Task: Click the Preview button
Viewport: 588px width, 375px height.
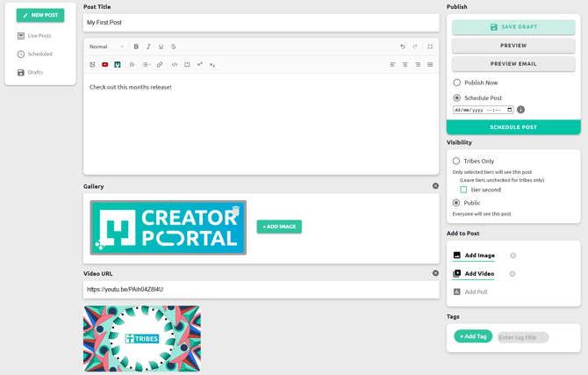Action: (513, 46)
